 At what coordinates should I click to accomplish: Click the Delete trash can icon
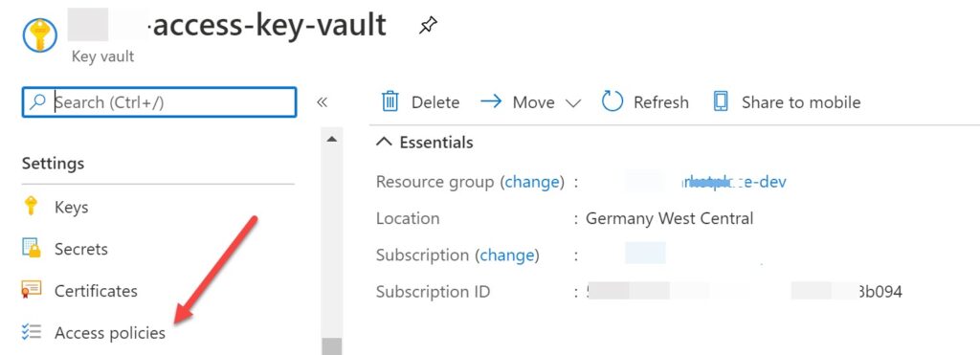click(390, 101)
